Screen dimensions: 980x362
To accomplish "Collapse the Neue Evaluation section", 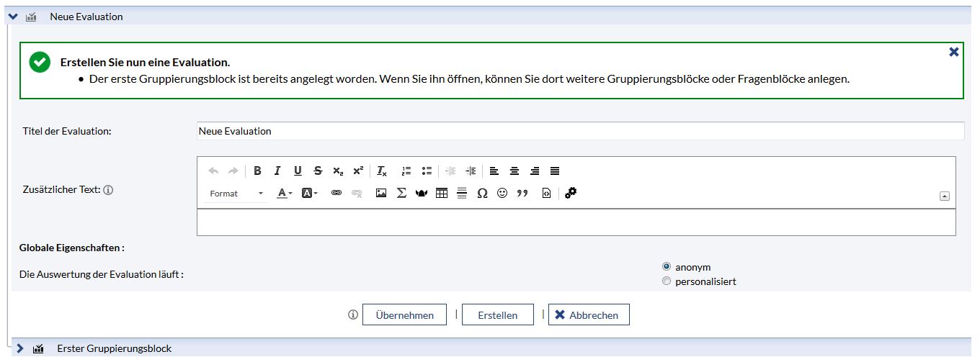I will pyautogui.click(x=13, y=16).
